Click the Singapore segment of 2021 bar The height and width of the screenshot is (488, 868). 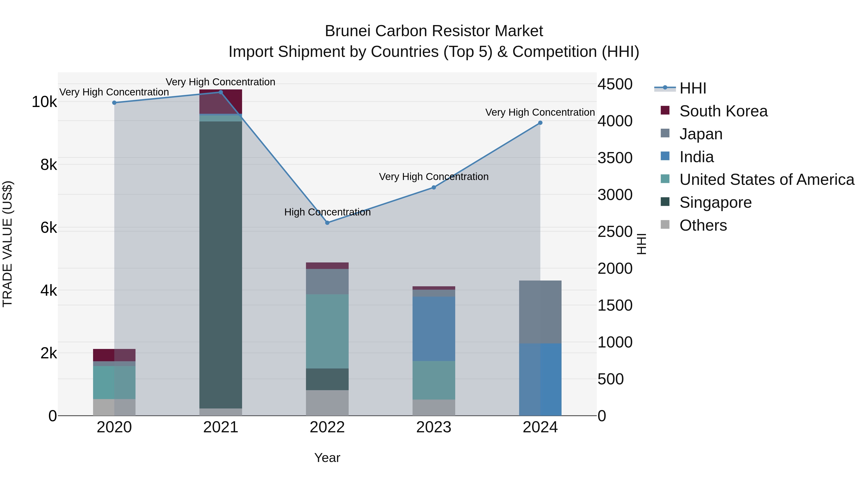pos(221,265)
